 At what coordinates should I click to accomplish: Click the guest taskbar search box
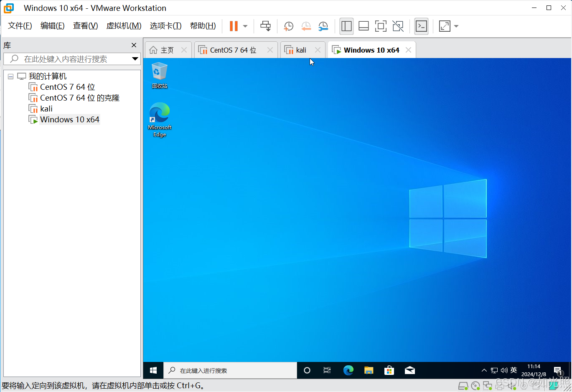coord(230,370)
